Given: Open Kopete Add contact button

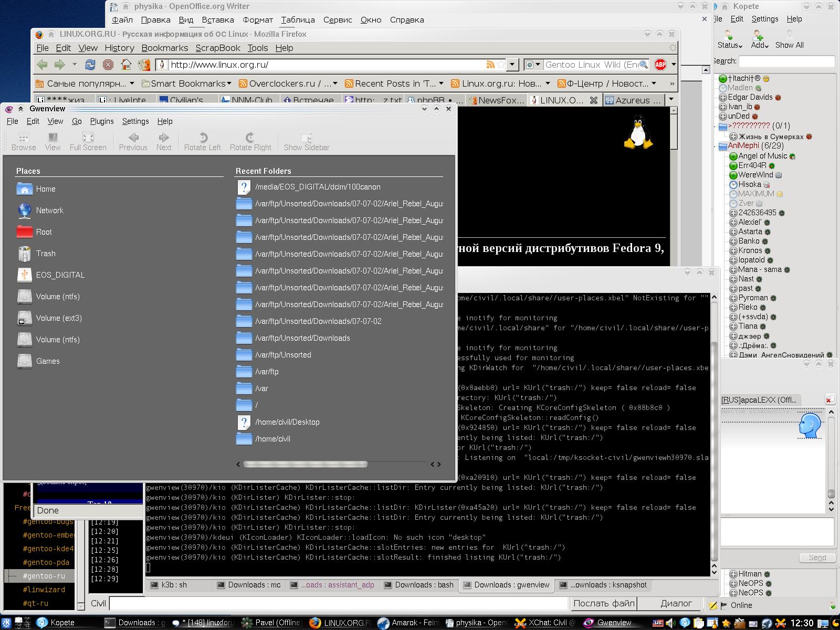Looking at the screenshot, I should coord(760,39).
